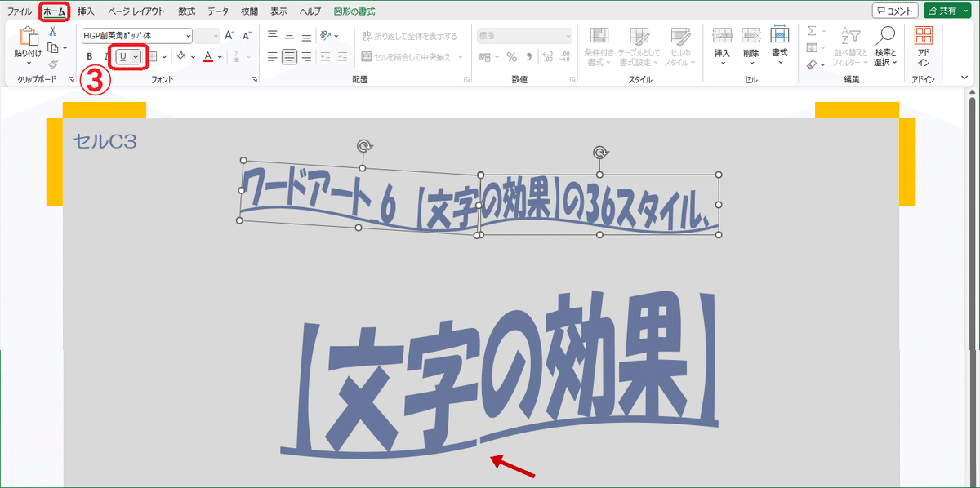This screenshot has width=980, height=488.
Task: Select the Format Painter brush icon
Action: tap(53, 64)
